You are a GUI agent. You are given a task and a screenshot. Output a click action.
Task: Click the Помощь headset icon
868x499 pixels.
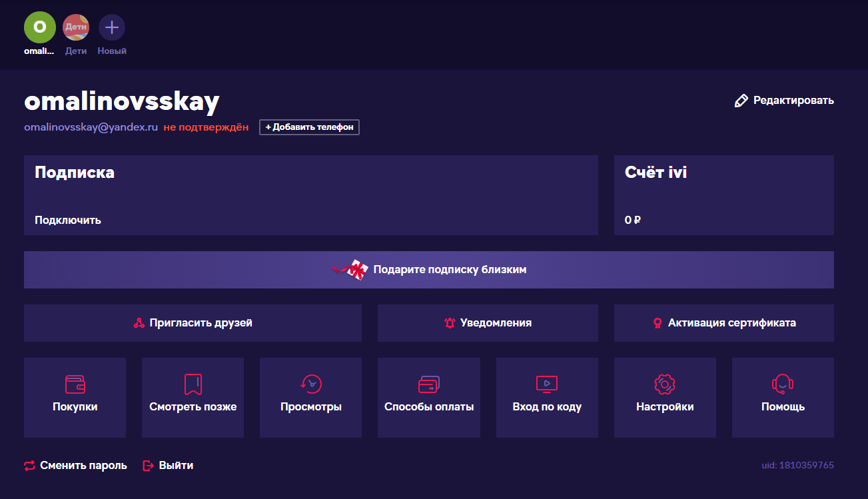point(783,384)
